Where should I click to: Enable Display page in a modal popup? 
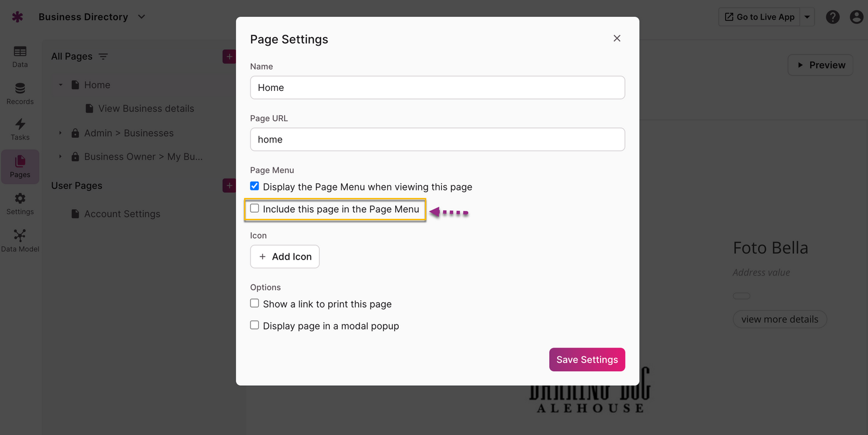[x=255, y=326]
